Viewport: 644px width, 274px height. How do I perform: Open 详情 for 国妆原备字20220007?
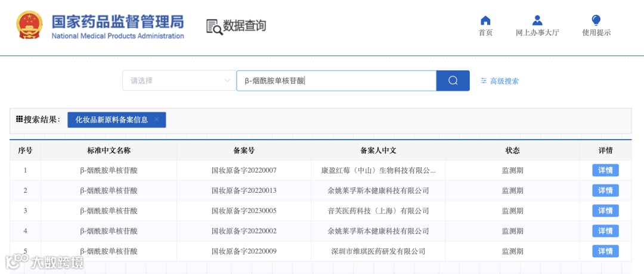point(605,170)
